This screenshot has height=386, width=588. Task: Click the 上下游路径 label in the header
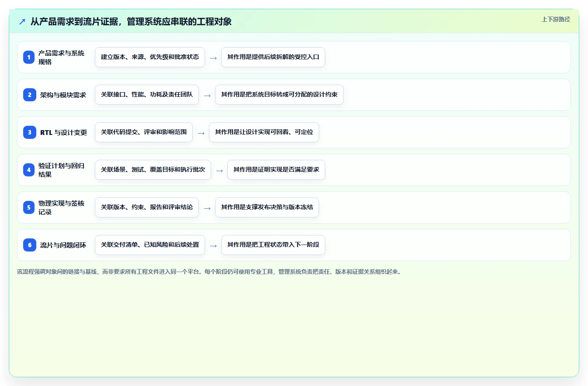click(556, 19)
